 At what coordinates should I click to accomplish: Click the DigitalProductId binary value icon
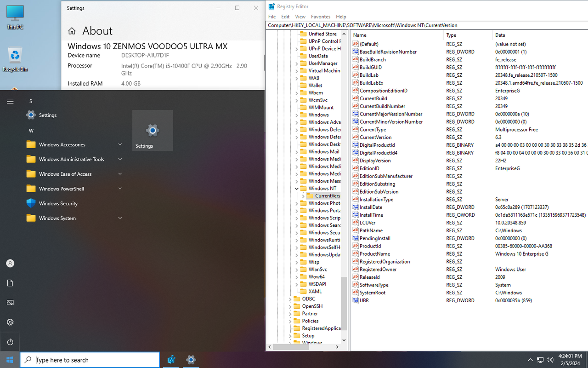tap(355, 145)
